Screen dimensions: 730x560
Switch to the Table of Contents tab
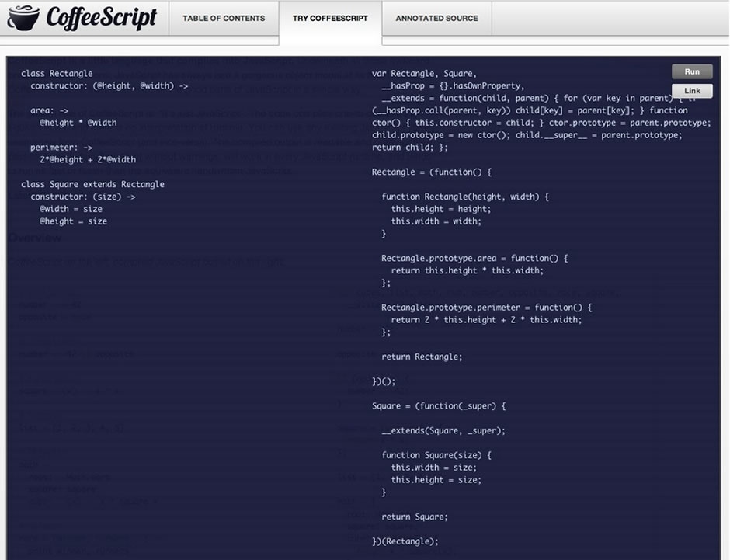[223, 18]
